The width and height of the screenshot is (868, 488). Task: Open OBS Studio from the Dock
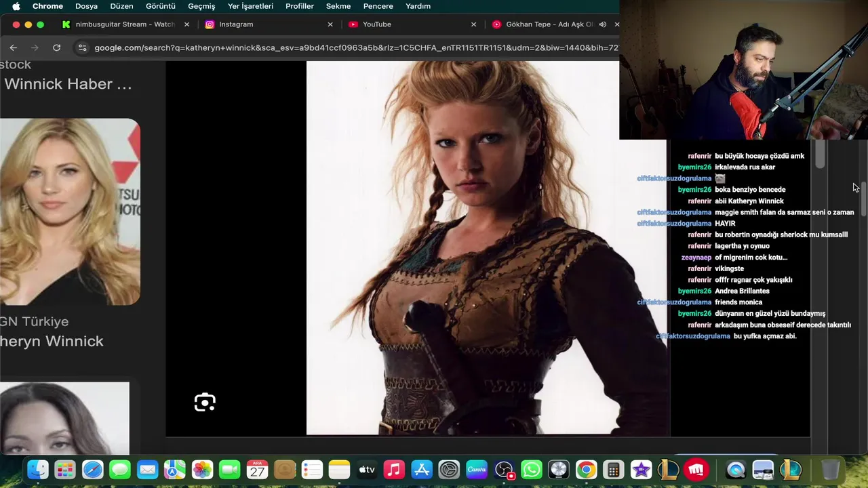[x=504, y=470]
